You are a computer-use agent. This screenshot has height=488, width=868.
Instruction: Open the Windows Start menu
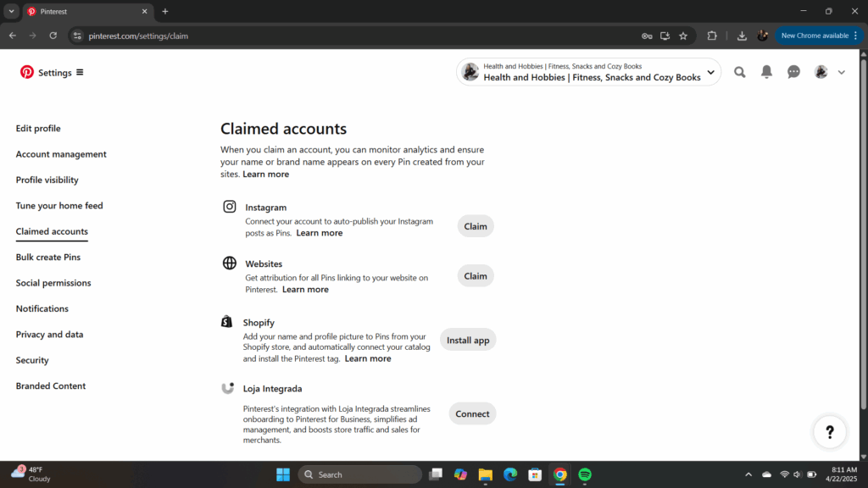click(x=283, y=474)
